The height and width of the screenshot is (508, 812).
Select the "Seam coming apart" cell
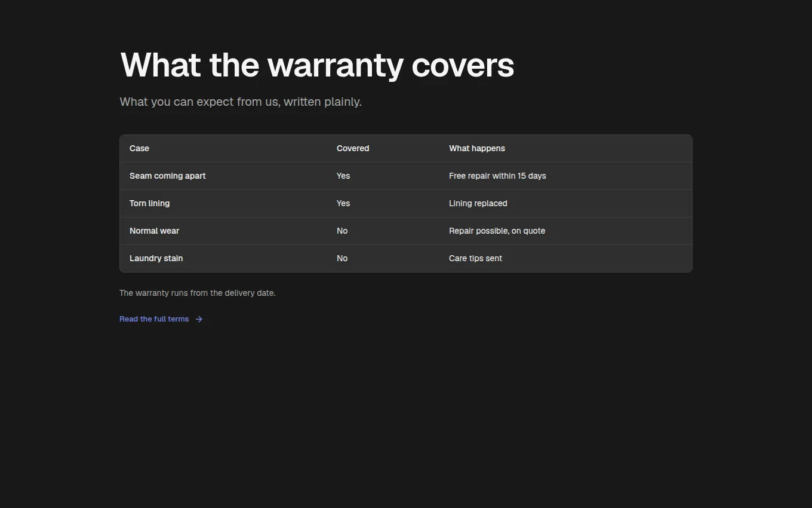click(223, 176)
